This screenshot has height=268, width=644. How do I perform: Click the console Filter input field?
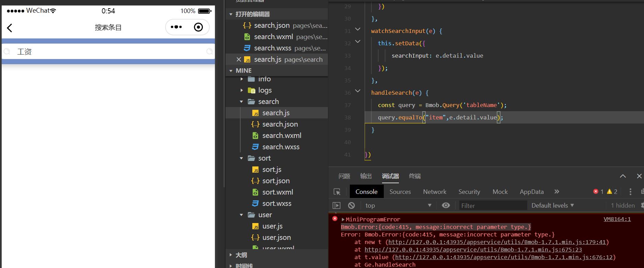tap(493, 206)
